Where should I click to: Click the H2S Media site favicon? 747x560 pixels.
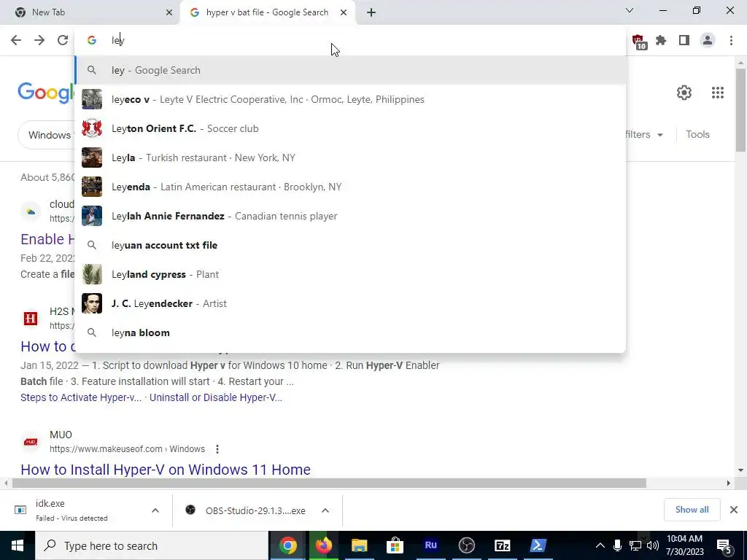31,318
